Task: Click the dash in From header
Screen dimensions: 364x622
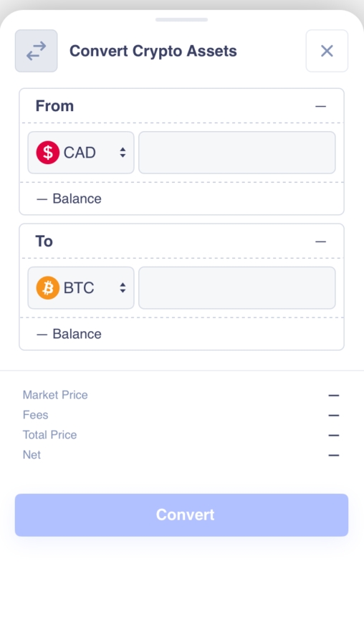Action: (x=320, y=106)
